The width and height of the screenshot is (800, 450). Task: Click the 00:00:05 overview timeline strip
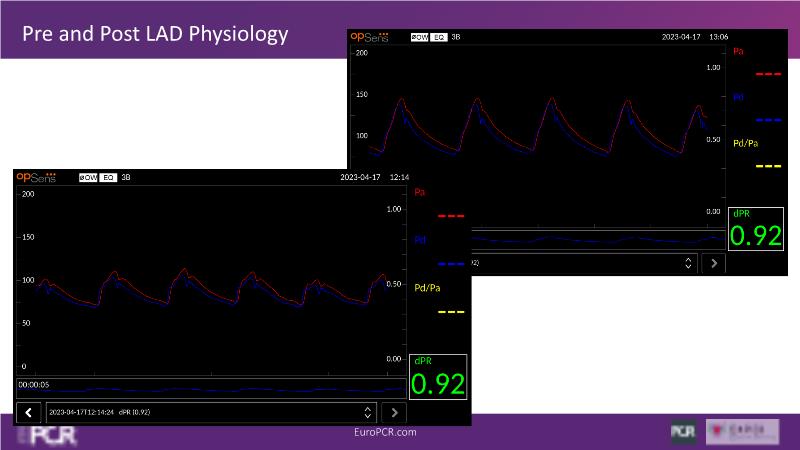(x=210, y=388)
